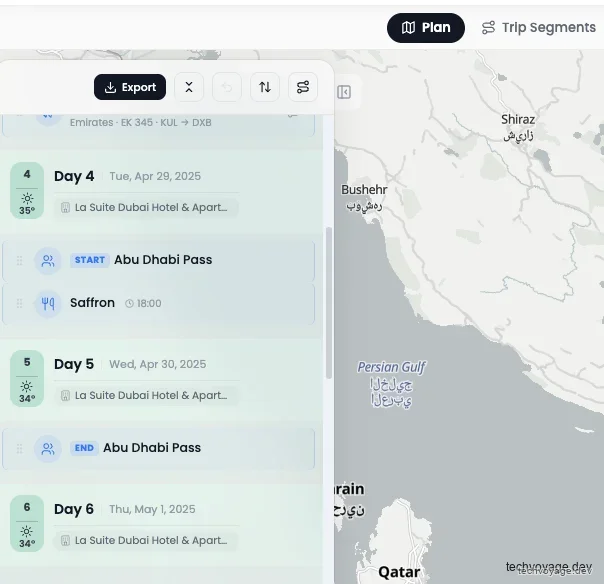This screenshot has width=604, height=584.
Task: Grab the drag handle of START Abu Dhabi Pass
Action: click(x=19, y=261)
